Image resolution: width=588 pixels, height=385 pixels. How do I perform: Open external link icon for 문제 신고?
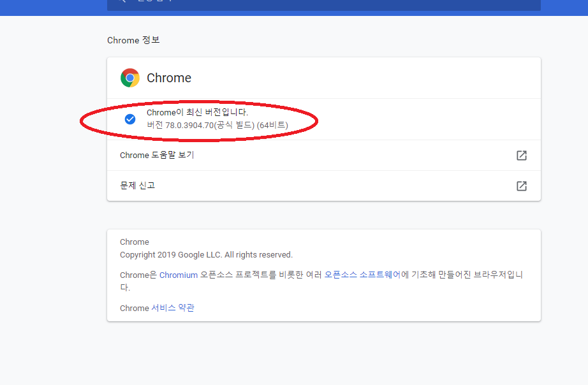(522, 186)
